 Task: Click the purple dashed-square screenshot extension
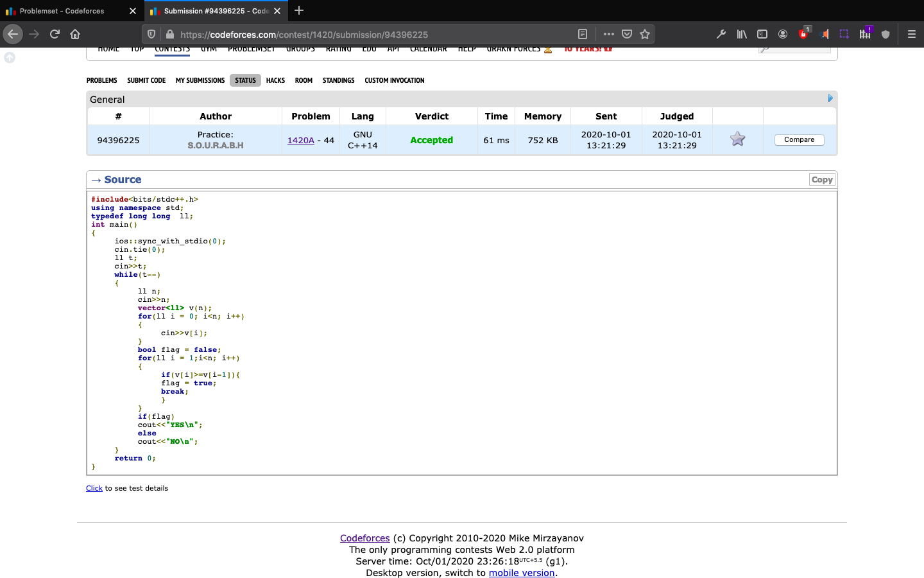[x=844, y=34]
